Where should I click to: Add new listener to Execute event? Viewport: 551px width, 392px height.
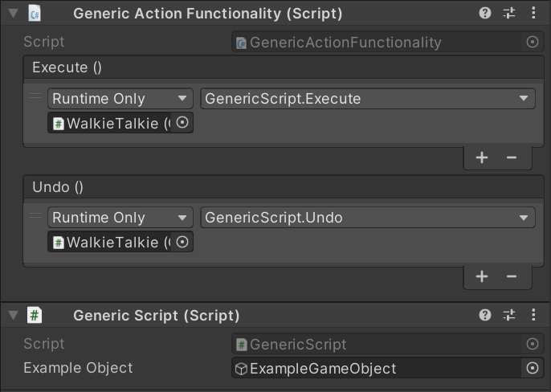click(x=482, y=157)
